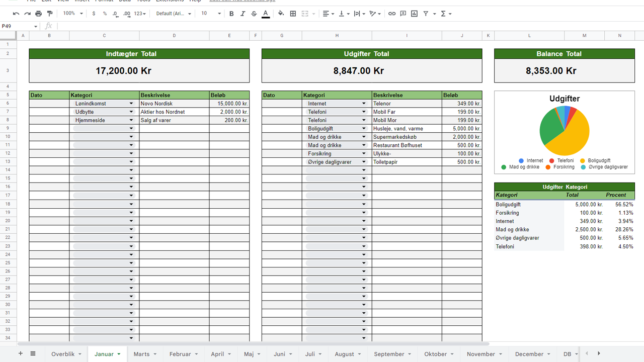
Task: Click the Insert chart icon
Action: (x=414, y=14)
